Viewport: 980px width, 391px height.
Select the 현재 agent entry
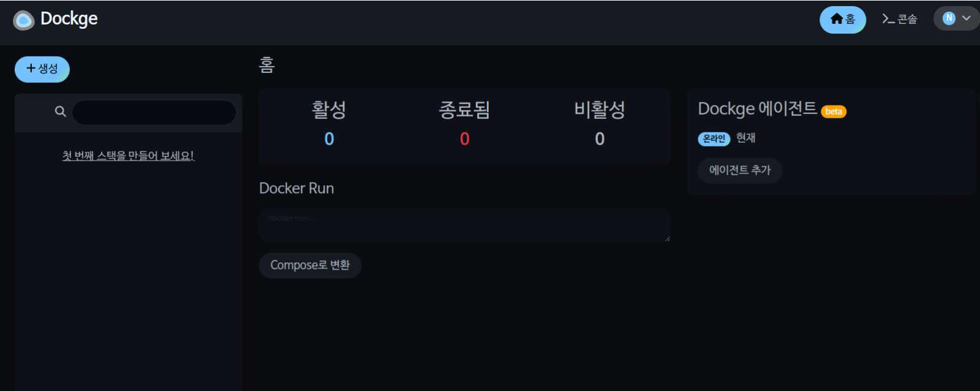click(x=745, y=138)
